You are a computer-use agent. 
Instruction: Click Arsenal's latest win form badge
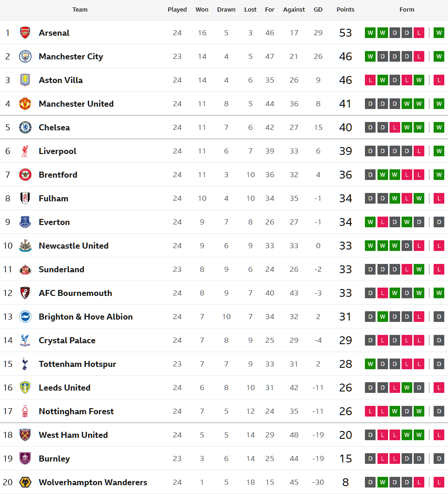coord(439,33)
